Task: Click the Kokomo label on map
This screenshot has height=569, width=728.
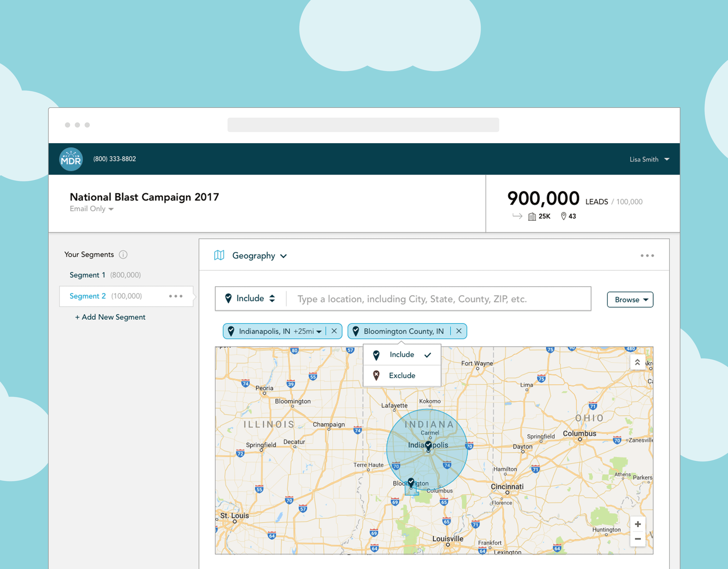Action: pyautogui.click(x=430, y=401)
